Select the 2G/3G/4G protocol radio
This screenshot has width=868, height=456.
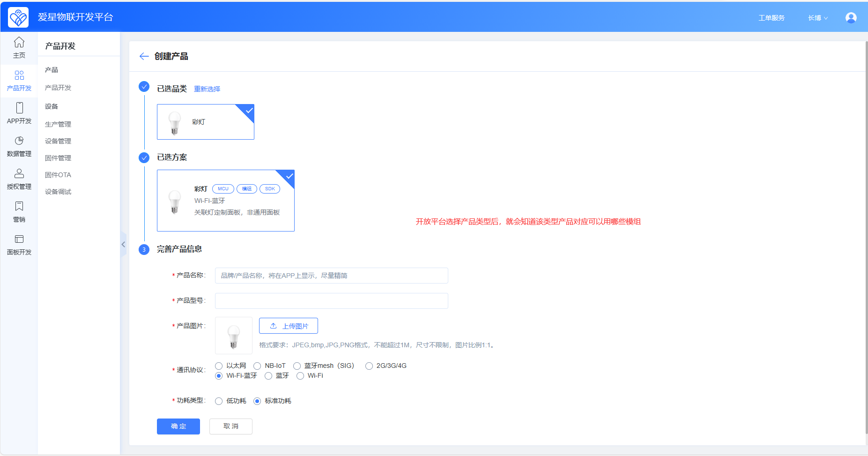(369, 366)
